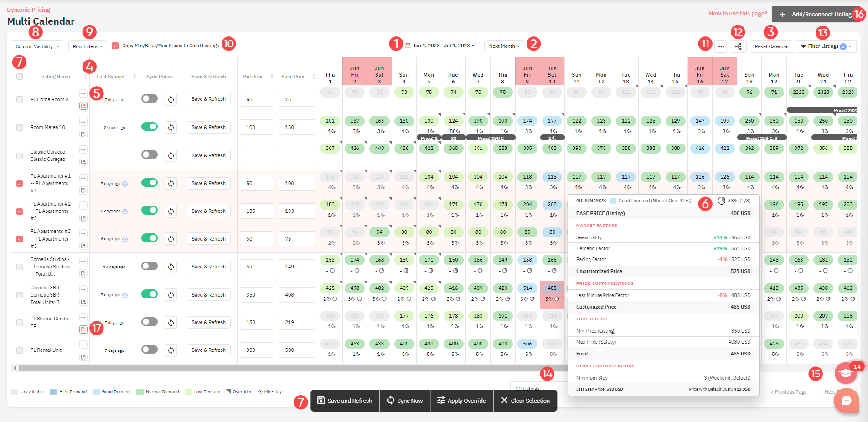The height and width of the screenshot is (422, 868).
Task: Open the How to use this page link
Action: 738,13
